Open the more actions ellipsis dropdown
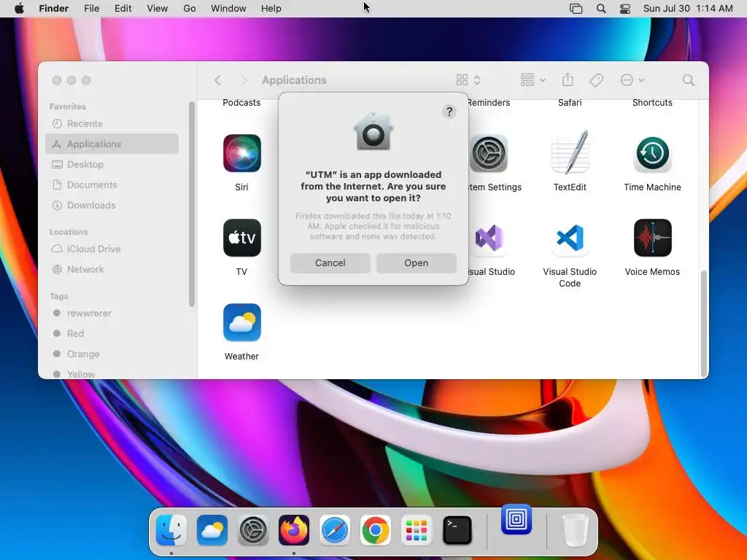 (632, 80)
